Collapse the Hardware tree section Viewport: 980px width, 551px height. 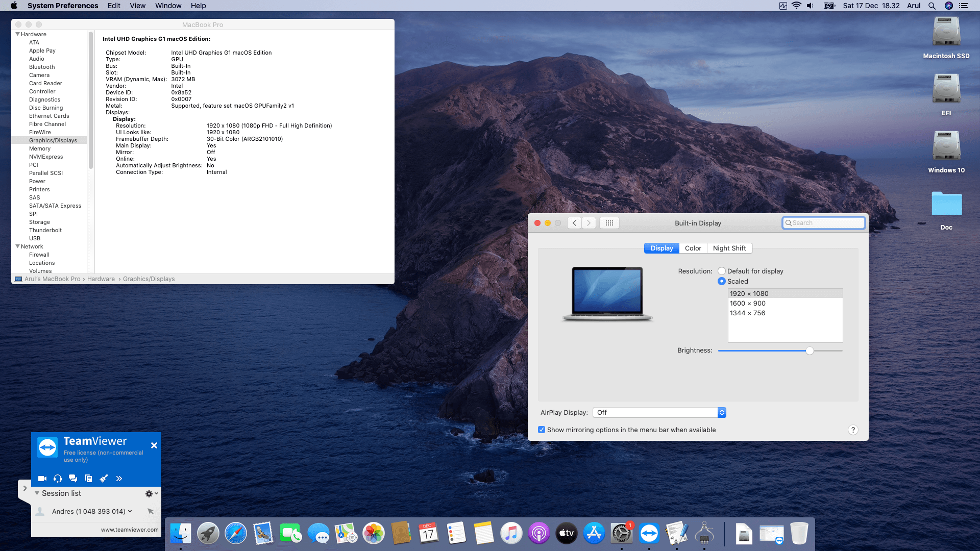tap(17, 34)
